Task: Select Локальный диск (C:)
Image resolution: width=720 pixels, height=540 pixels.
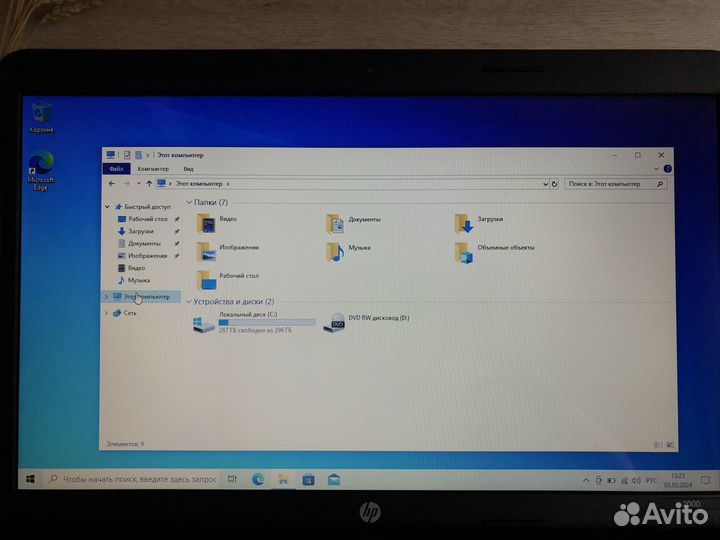Action: click(x=253, y=322)
